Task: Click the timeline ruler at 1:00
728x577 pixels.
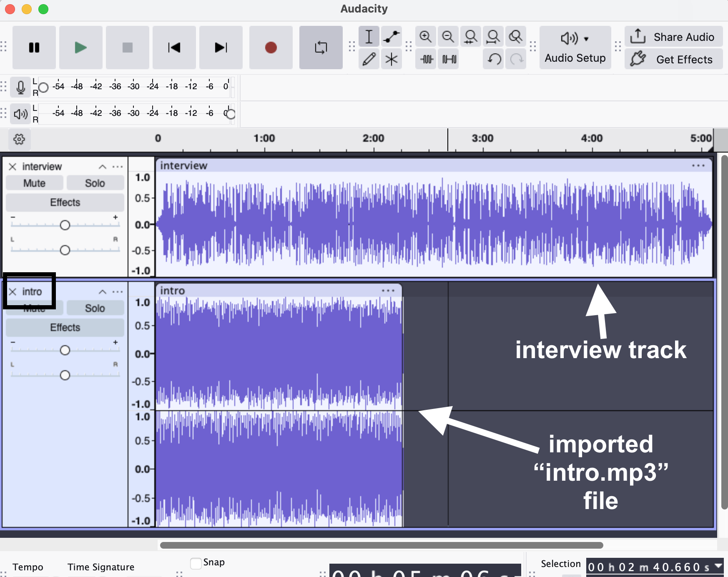Action: pos(264,138)
